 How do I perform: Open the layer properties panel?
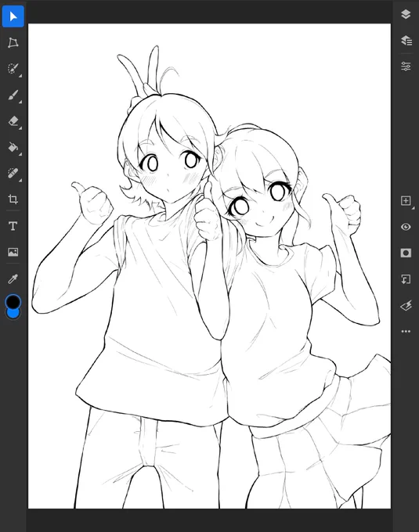pos(406,66)
